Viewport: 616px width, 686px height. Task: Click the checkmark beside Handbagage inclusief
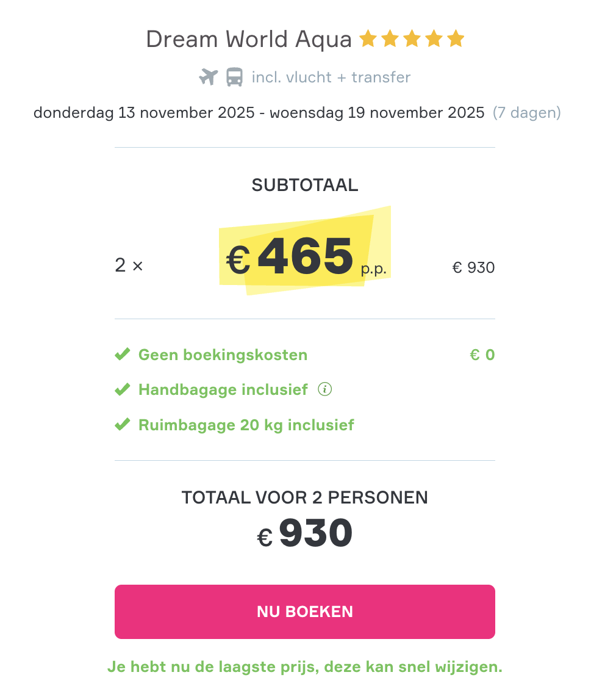pyautogui.click(x=123, y=389)
